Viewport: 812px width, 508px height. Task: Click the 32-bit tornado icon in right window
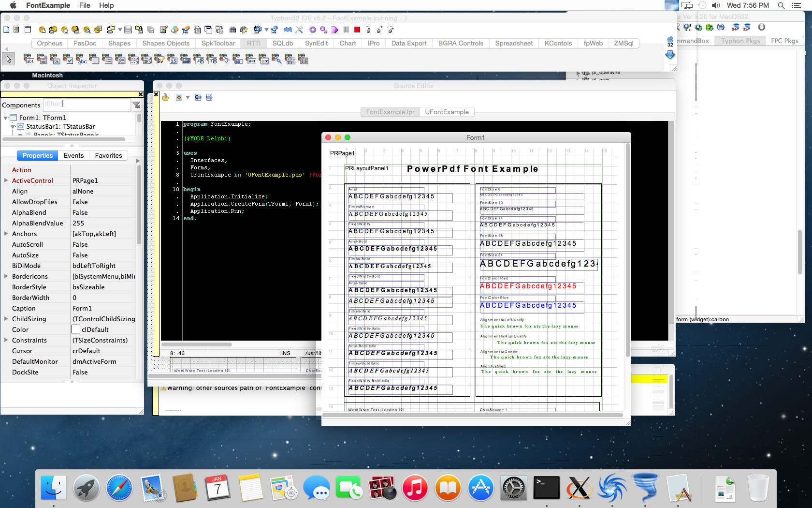tap(747, 27)
